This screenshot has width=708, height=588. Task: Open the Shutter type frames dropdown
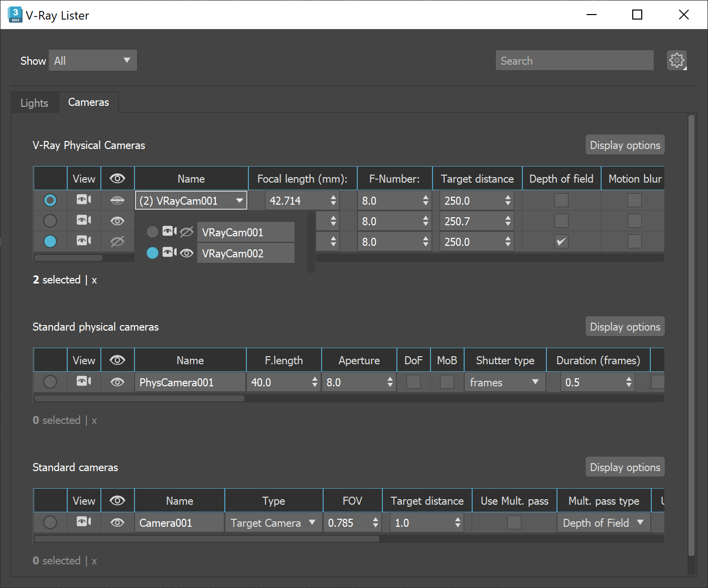504,382
